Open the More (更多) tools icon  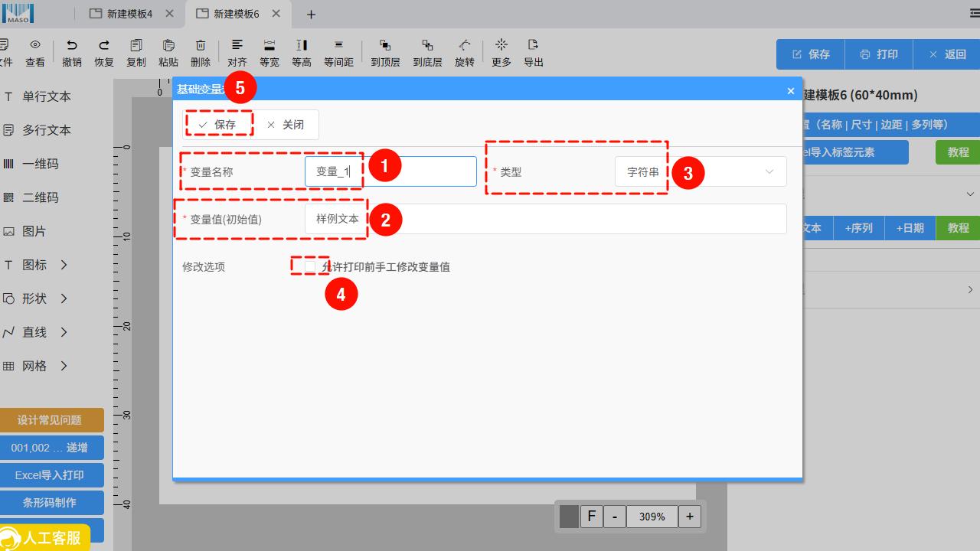(x=501, y=46)
